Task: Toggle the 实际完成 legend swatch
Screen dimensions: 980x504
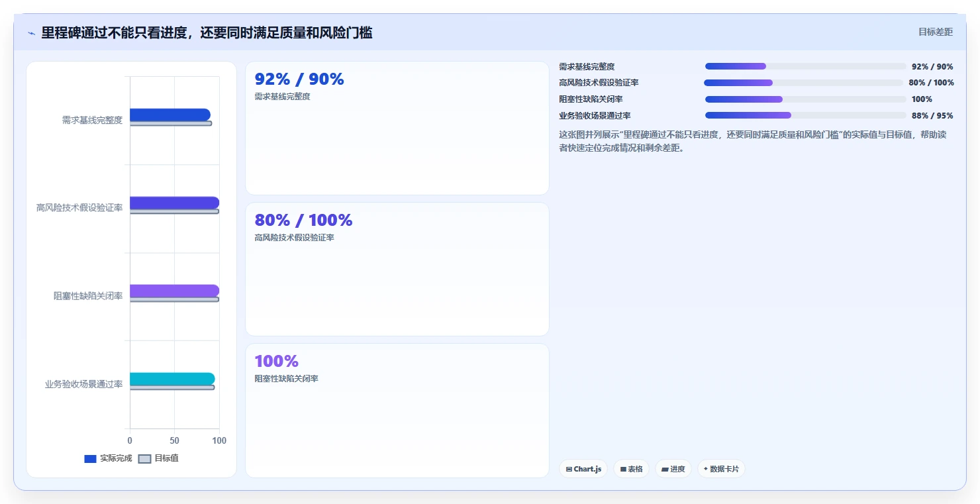Action: pos(91,459)
